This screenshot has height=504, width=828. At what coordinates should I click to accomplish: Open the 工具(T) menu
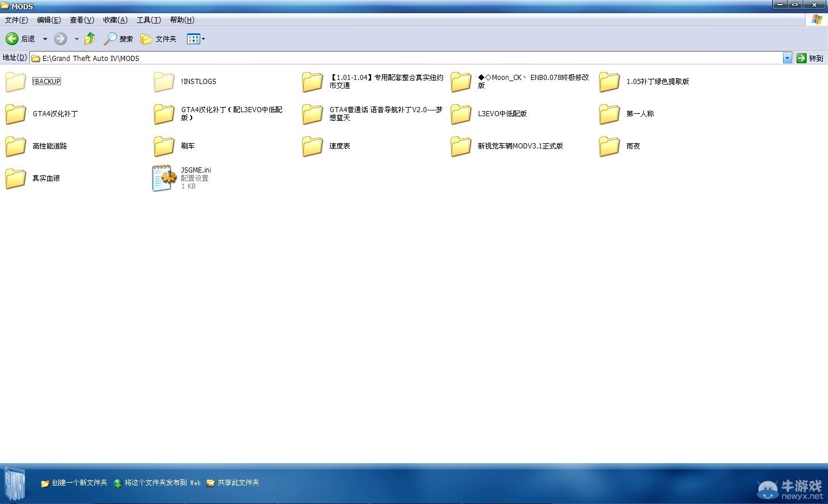coord(148,20)
